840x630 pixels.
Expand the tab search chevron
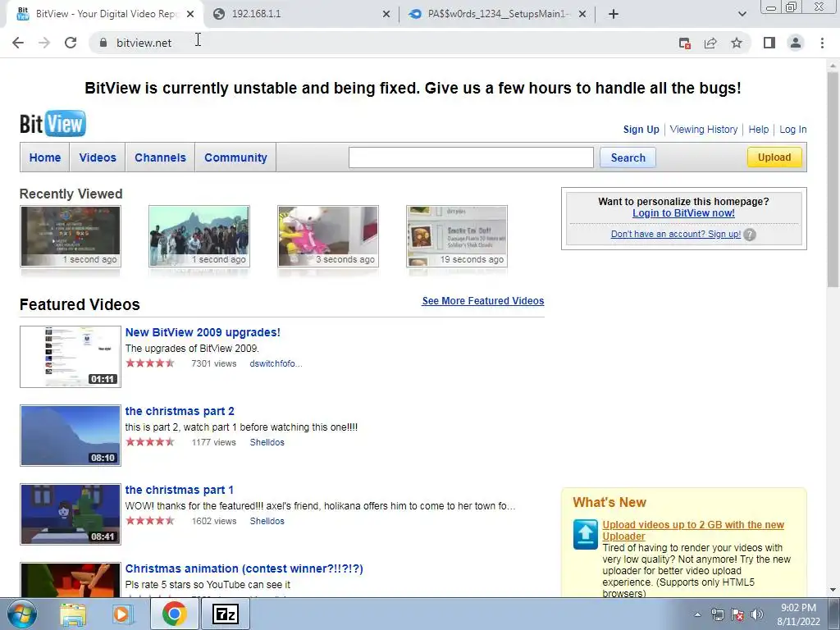coord(742,14)
